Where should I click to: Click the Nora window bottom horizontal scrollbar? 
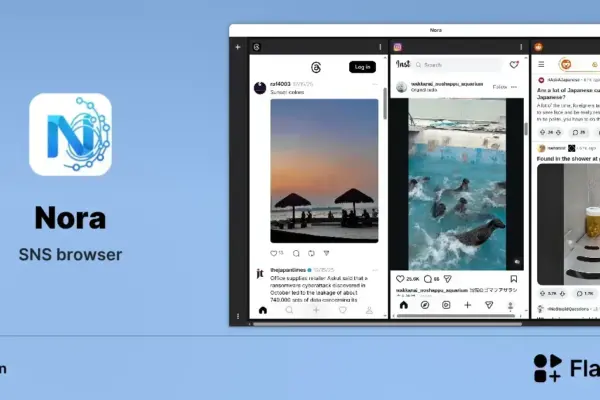tap(388, 324)
